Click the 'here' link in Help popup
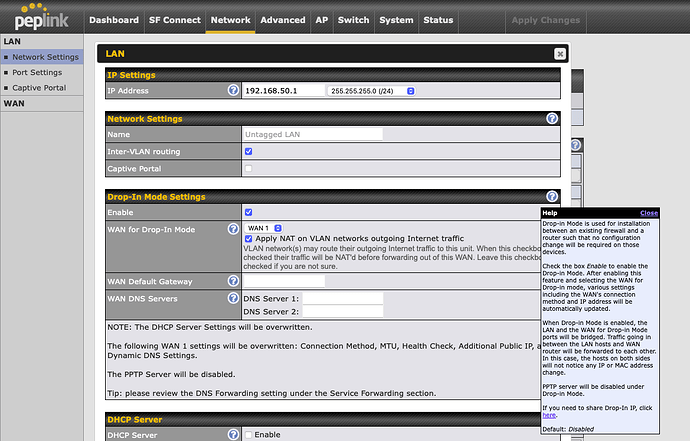 pyautogui.click(x=549, y=415)
